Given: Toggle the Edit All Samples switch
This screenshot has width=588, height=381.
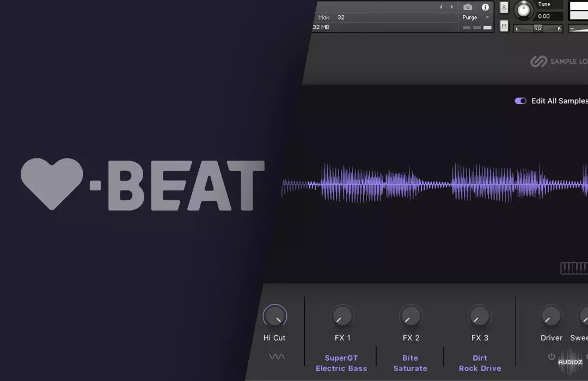Looking at the screenshot, I should point(520,101).
